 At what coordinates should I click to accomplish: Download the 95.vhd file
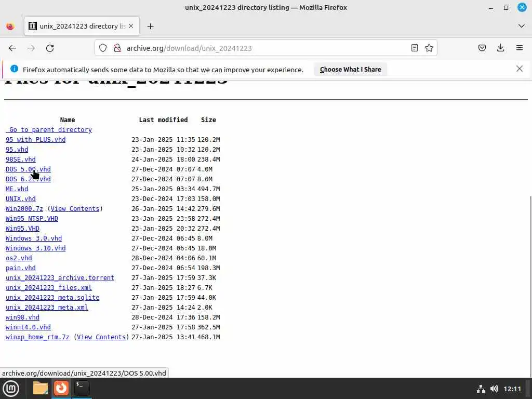click(x=17, y=149)
